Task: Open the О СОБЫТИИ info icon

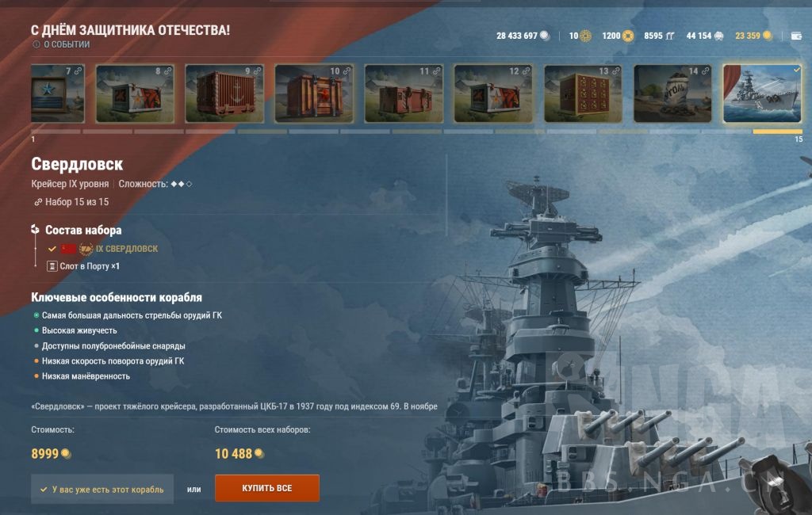Action: pyautogui.click(x=36, y=44)
